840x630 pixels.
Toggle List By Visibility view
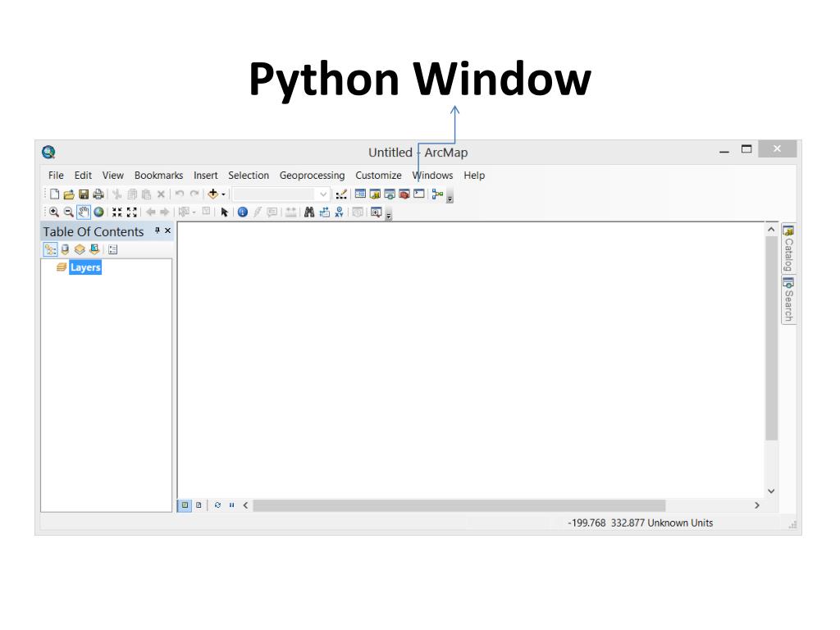80,249
